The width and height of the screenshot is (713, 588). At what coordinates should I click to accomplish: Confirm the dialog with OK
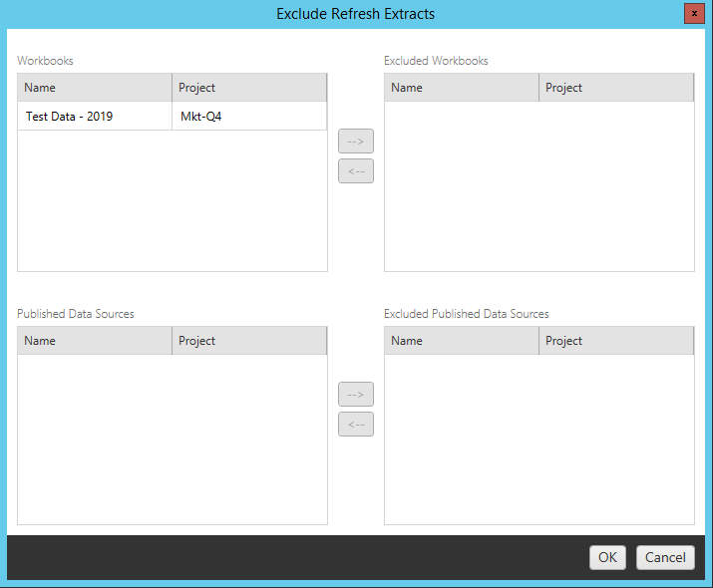pyautogui.click(x=607, y=557)
